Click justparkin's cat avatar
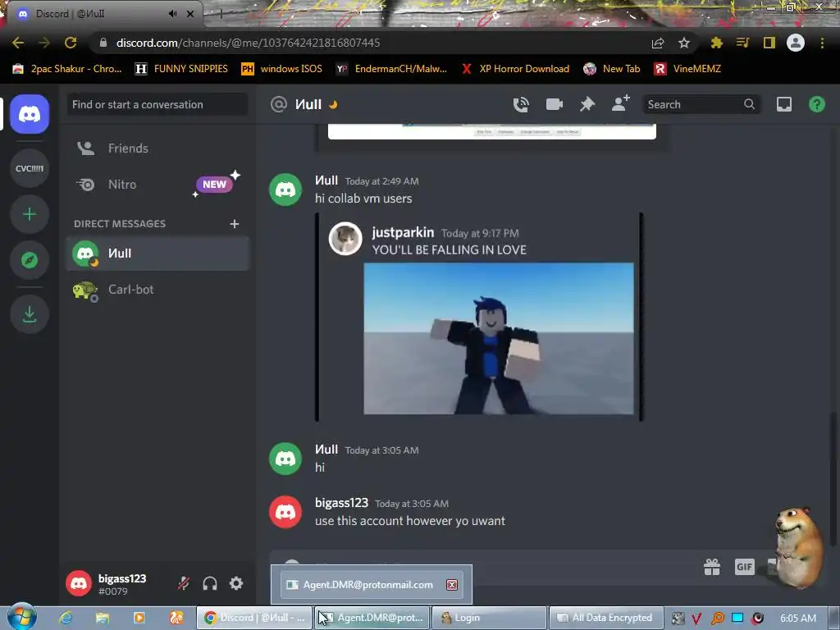Screen dimensions: 840x630 345,239
